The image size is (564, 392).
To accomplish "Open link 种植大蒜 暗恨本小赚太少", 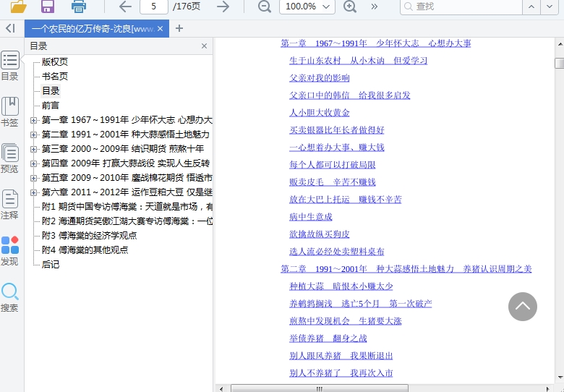I will click(341, 286).
